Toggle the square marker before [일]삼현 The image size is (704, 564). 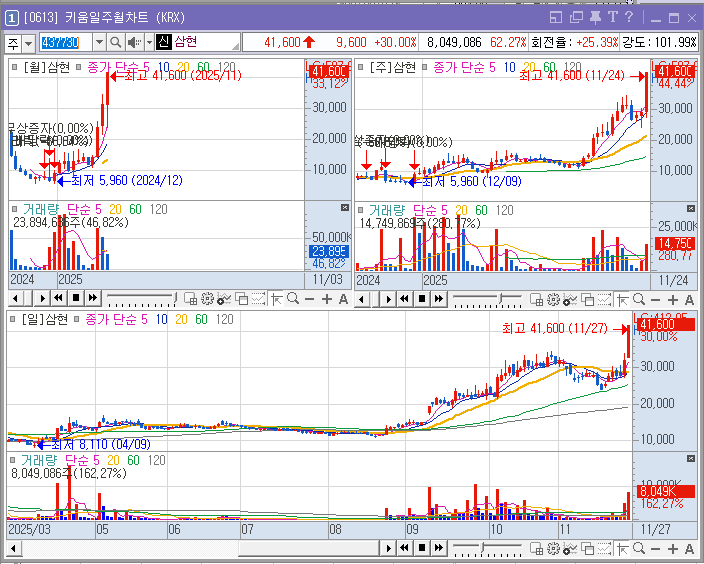pos(13,319)
